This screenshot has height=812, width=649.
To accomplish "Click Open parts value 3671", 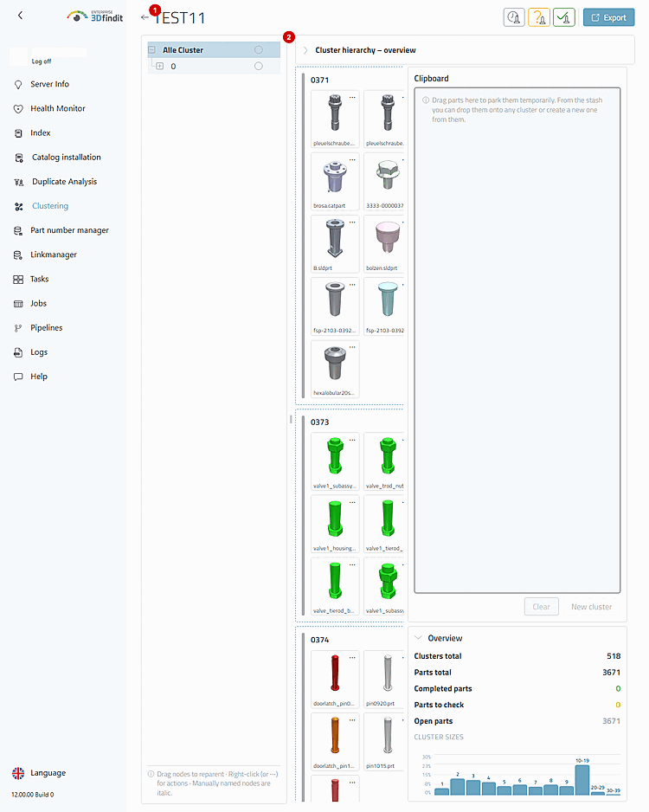I will pyautogui.click(x=611, y=721).
